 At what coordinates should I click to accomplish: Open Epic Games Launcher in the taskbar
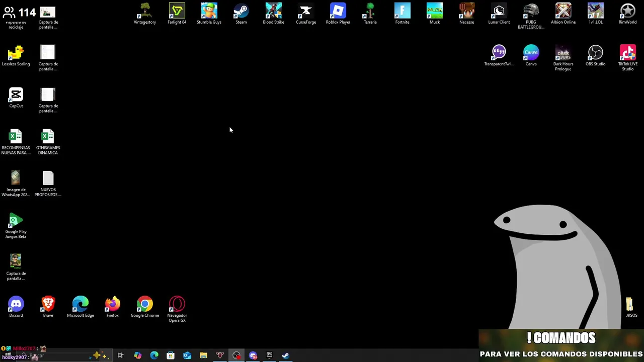pyautogui.click(x=269, y=355)
